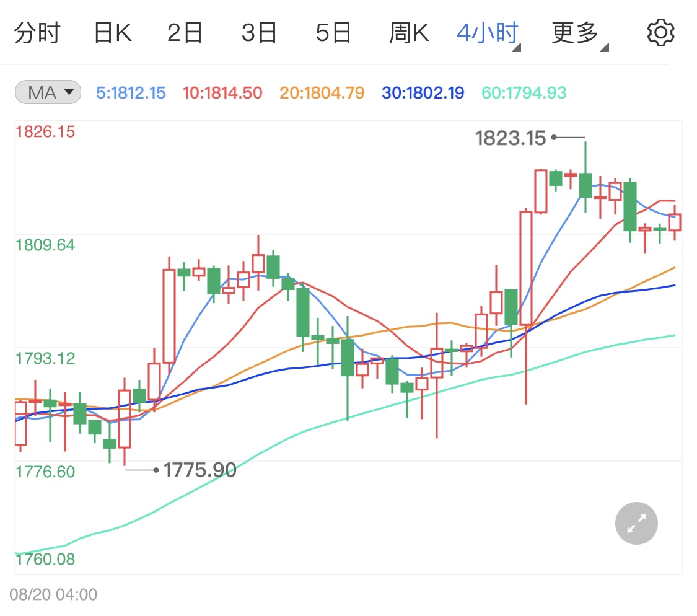
Task: Click the low price label 1775.90
Action: [200, 470]
